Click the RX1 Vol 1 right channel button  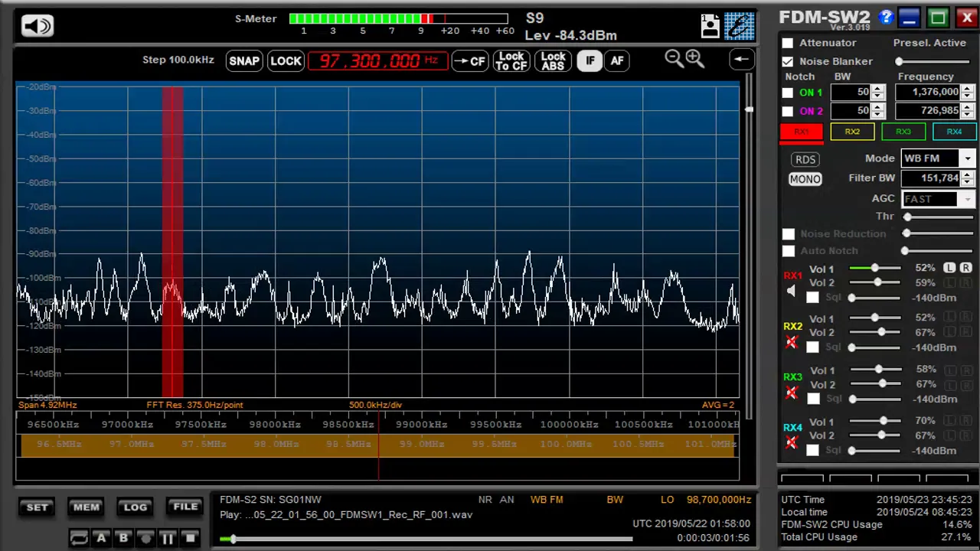point(965,268)
